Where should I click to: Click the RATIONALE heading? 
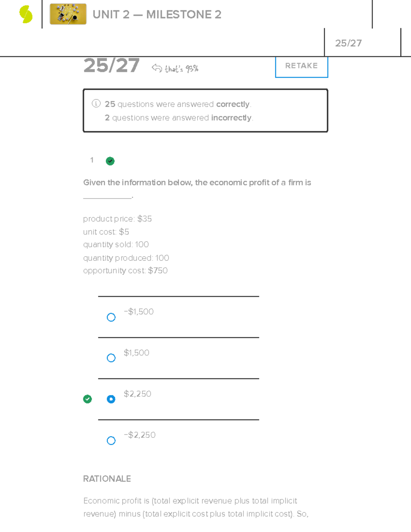point(107,479)
